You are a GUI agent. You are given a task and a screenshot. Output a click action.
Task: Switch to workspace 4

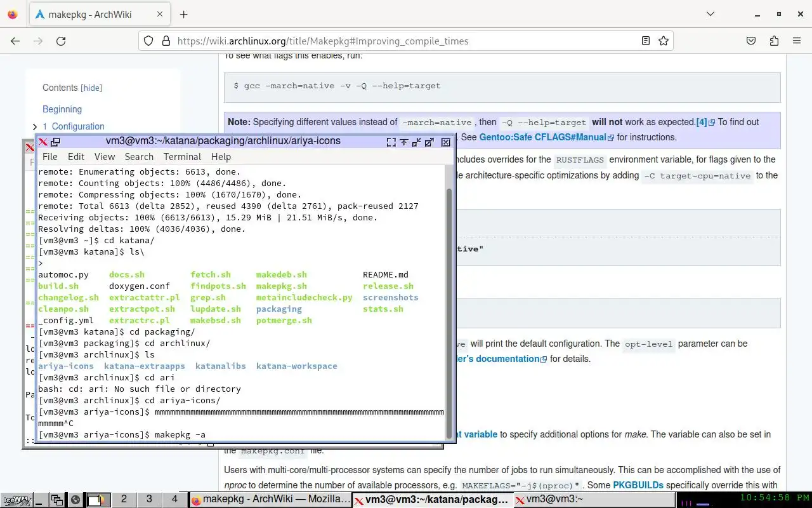point(174,500)
